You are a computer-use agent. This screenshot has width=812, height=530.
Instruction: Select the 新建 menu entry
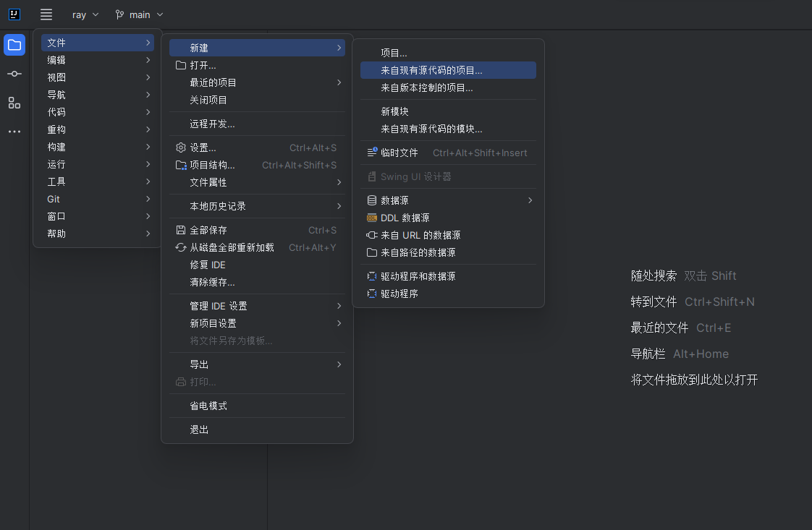click(x=258, y=48)
